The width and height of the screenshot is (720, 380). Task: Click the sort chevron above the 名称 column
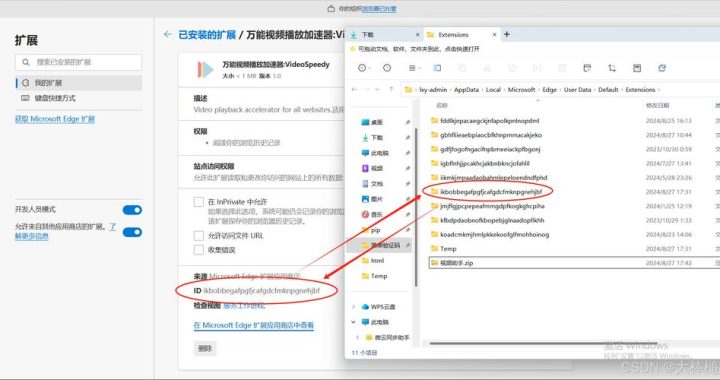tap(538, 100)
